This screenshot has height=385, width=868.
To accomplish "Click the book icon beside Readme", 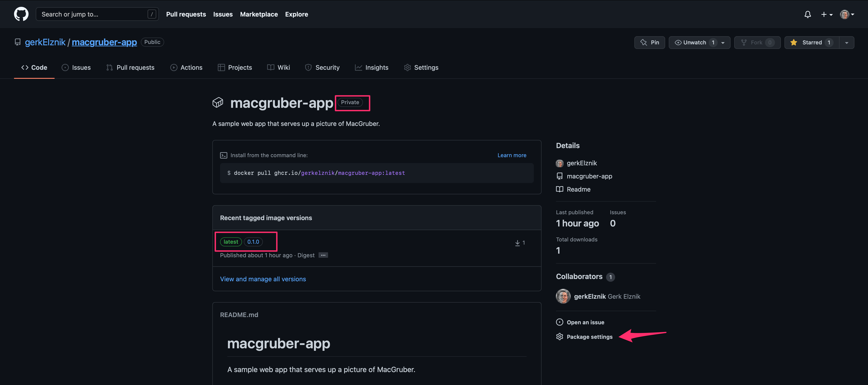I will point(559,189).
